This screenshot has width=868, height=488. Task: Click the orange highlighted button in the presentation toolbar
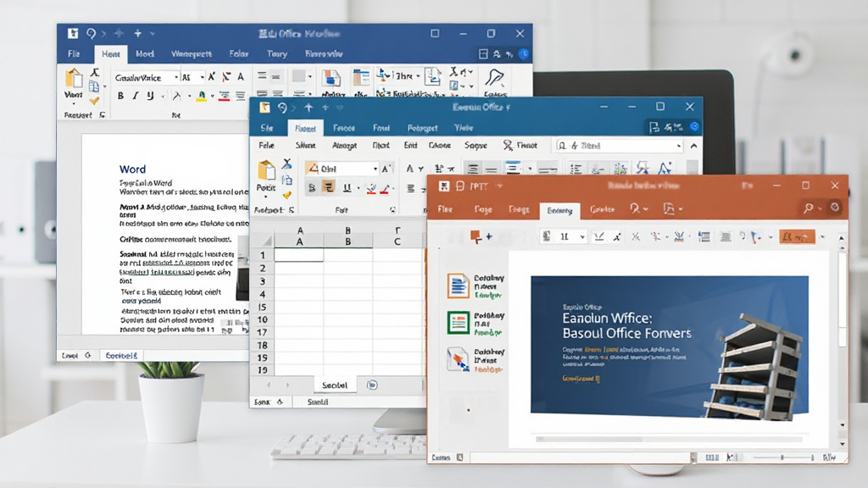coord(797,237)
